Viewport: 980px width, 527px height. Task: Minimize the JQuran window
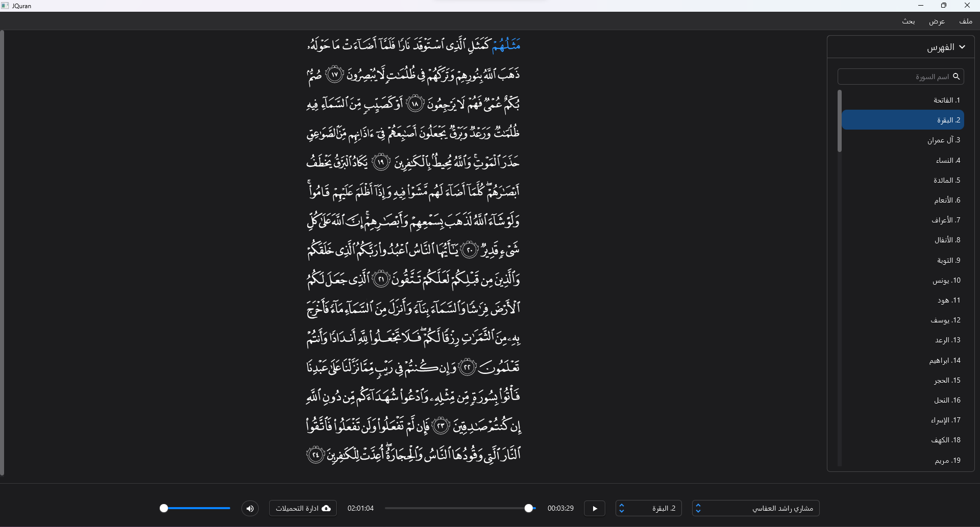point(921,6)
